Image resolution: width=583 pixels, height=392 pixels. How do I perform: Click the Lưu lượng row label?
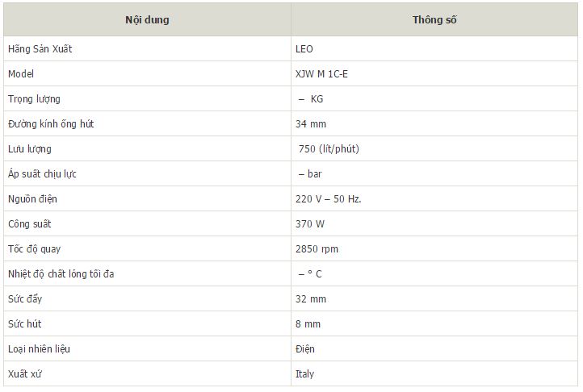(x=30, y=149)
